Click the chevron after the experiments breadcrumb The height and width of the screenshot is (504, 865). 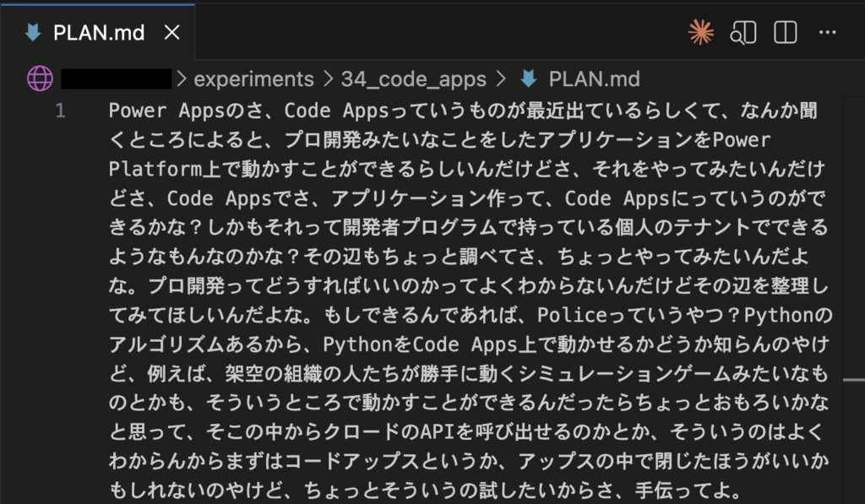pyautogui.click(x=327, y=79)
